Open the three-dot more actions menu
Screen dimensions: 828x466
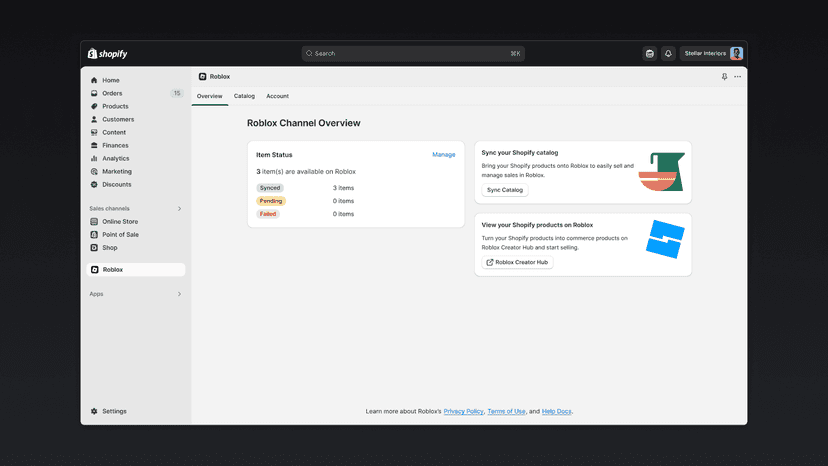(738, 77)
